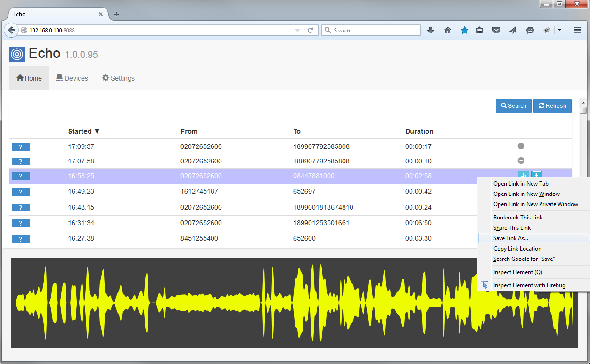The width and height of the screenshot is (590, 364).
Task: Show bookmarks list icon in toolbar
Action: pos(479,30)
